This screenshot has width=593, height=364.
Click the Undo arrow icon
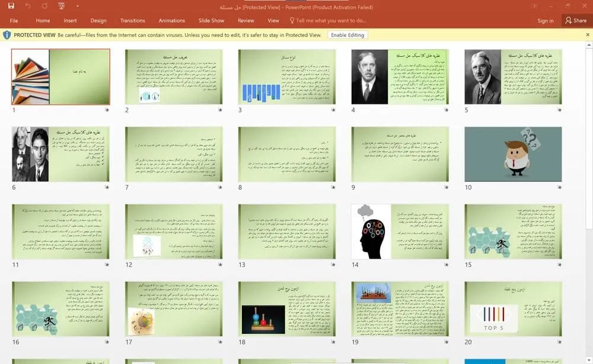tap(28, 6)
